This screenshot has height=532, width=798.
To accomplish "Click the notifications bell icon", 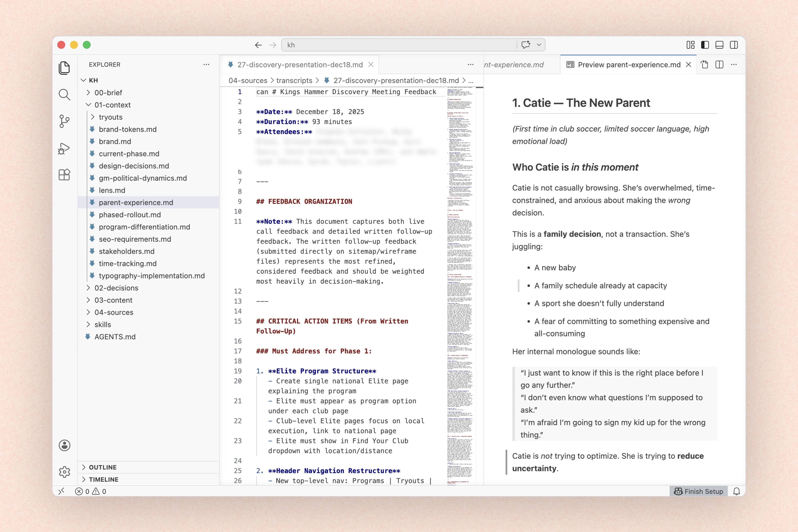I will [x=736, y=491].
